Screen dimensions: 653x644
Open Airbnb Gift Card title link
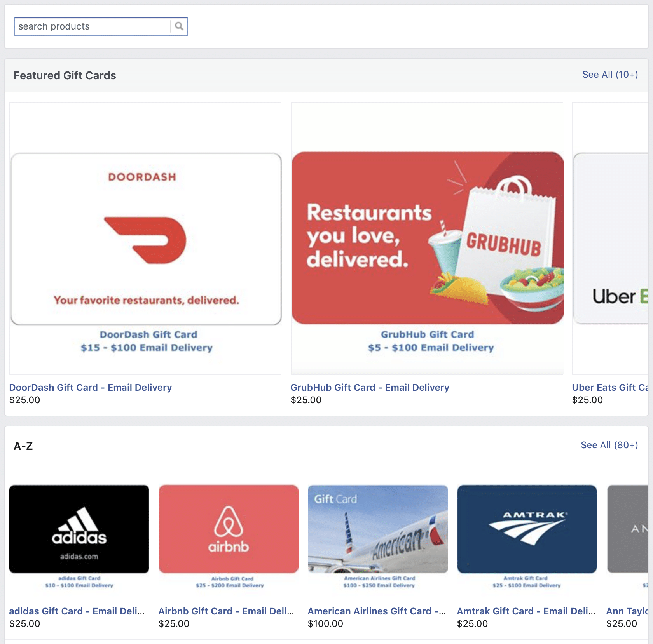coord(226,611)
